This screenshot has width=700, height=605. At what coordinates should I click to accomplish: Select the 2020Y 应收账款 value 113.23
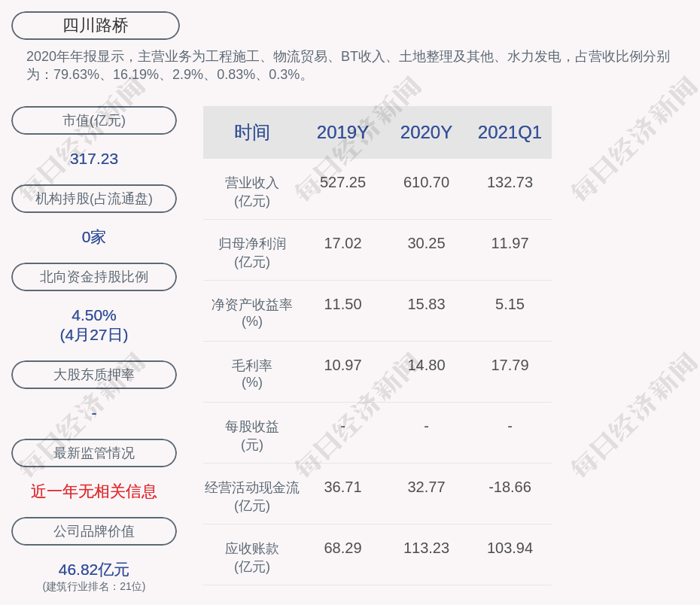click(426, 548)
